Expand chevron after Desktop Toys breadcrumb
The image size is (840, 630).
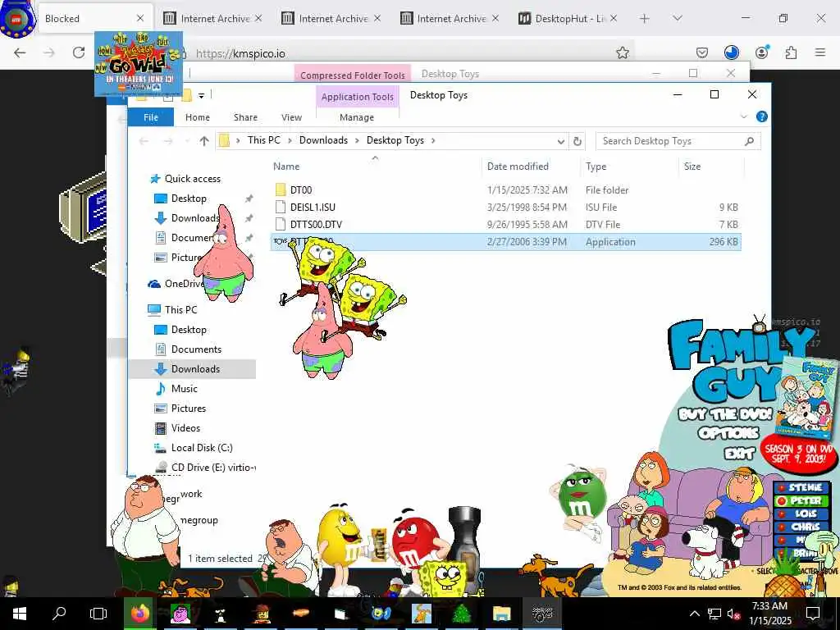pos(433,140)
